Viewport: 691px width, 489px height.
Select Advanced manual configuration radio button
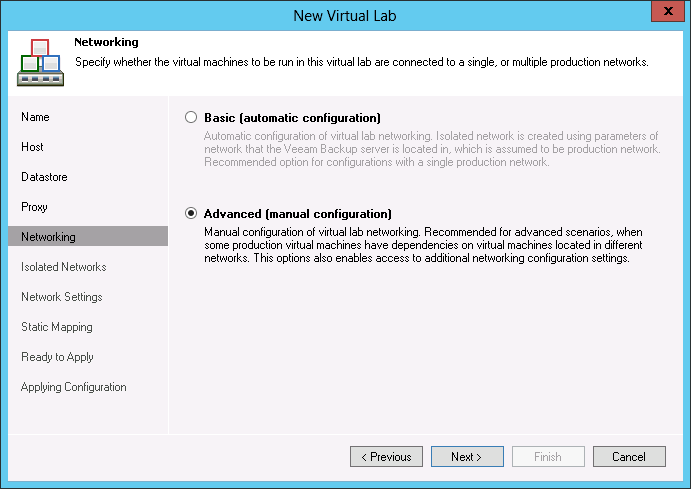click(191, 214)
